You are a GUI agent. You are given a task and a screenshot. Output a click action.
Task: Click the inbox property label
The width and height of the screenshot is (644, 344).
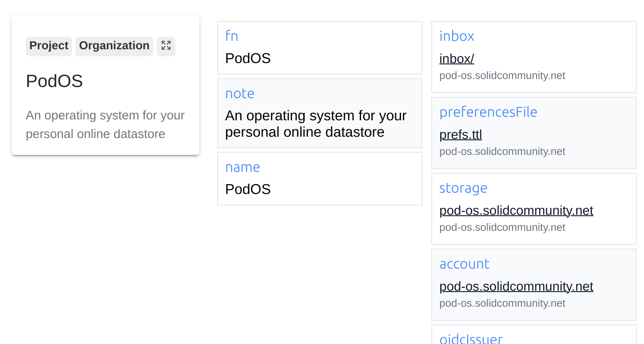click(x=457, y=36)
